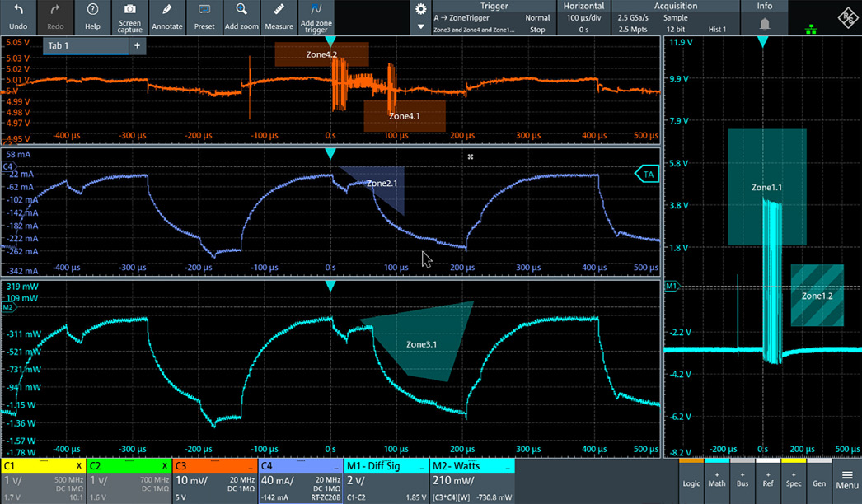Open the Acquisition settings panel

[x=676, y=17]
